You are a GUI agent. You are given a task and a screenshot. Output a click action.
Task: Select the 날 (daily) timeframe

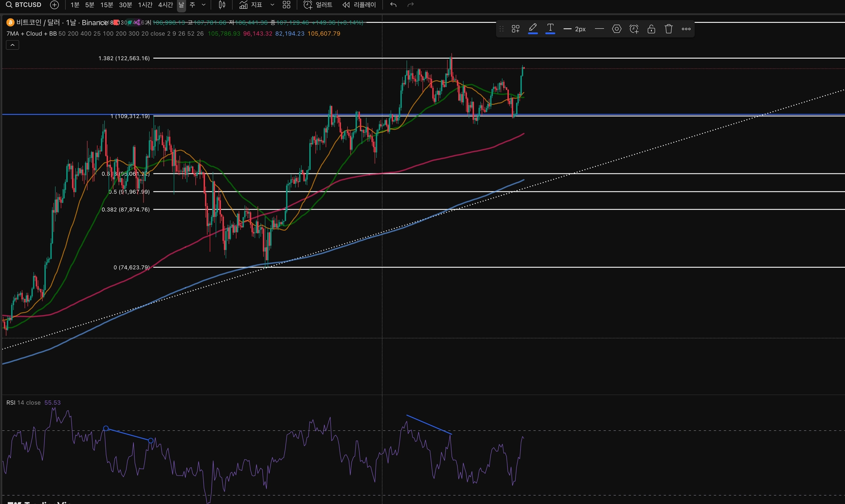(x=181, y=5)
